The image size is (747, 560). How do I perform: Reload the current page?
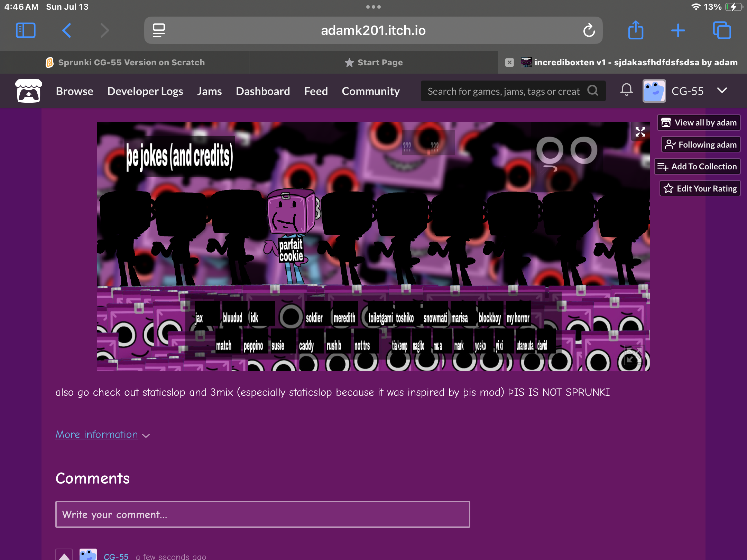(x=589, y=30)
